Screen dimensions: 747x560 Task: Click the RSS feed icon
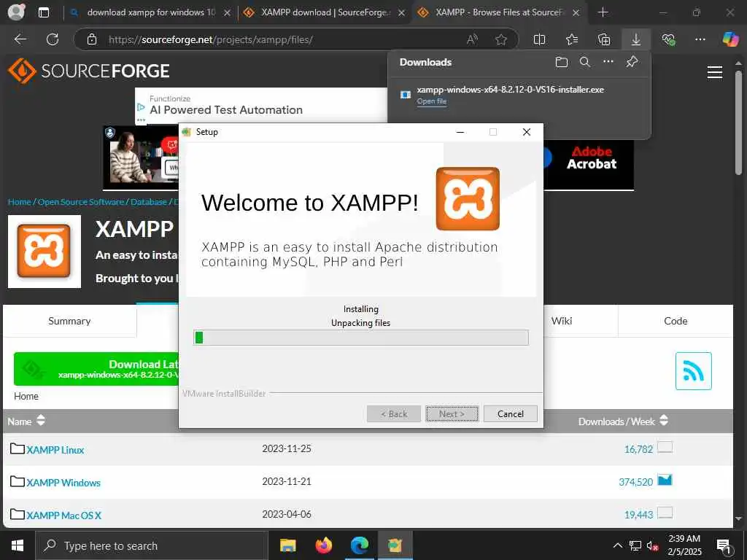693,371
